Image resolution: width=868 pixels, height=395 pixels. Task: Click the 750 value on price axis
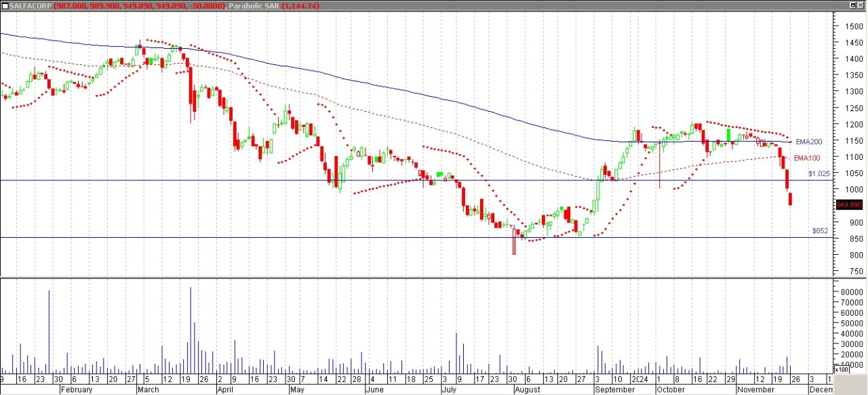point(856,272)
